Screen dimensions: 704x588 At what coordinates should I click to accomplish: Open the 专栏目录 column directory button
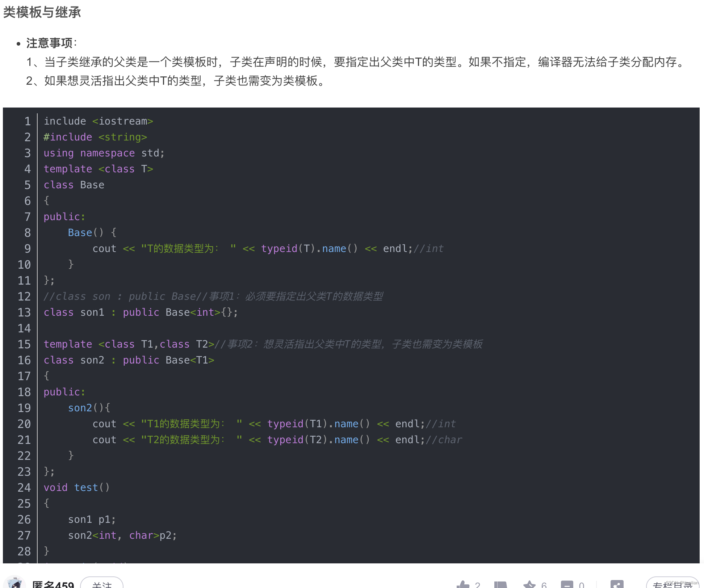click(x=673, y=584)
